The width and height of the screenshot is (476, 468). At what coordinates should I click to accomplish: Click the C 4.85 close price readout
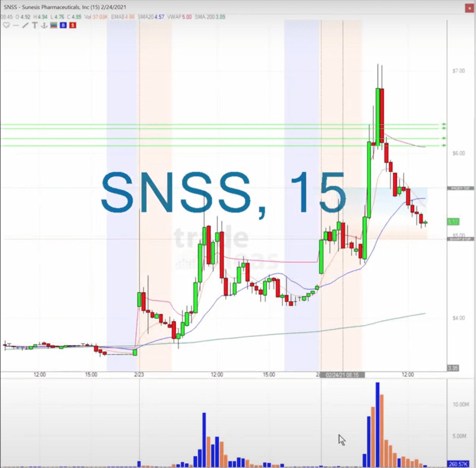click(x=74, y=17)
